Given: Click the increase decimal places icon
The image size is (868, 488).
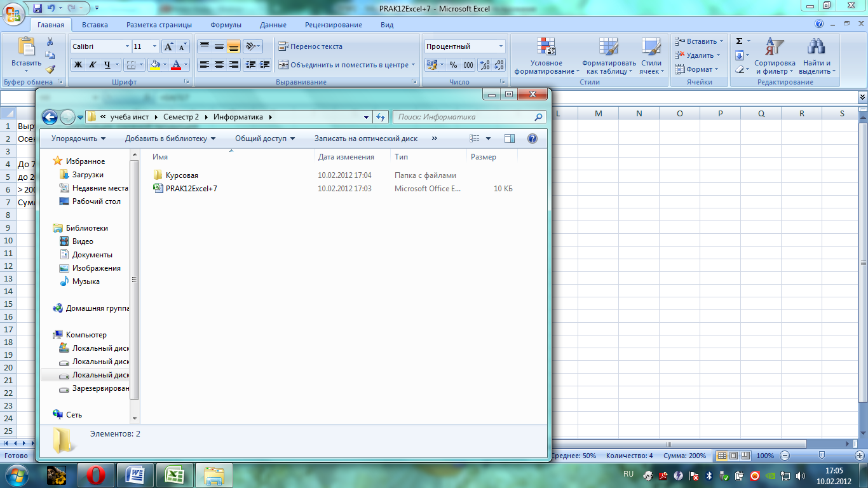Looking at the screenshot, I should 484,65.
